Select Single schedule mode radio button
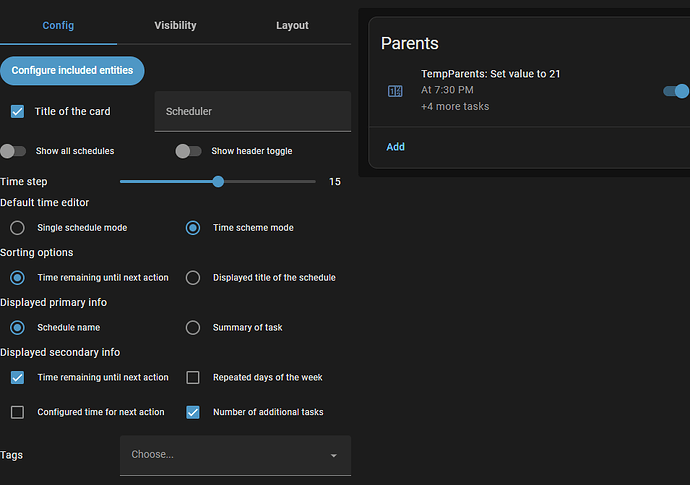 coord(17,228)
